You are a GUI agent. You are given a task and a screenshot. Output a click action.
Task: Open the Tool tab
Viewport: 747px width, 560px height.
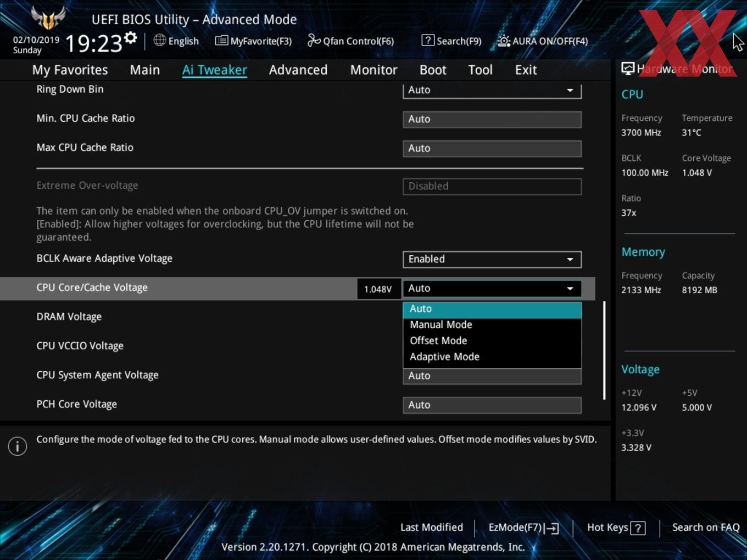point(480,70)
